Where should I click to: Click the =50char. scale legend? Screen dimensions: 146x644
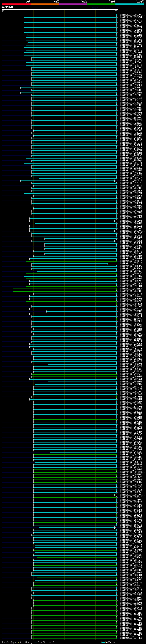tap(109, 642)
